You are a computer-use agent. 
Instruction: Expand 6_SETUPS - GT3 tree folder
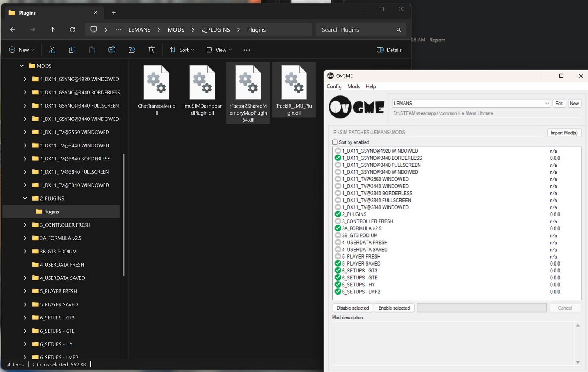[x=25, y=318]
